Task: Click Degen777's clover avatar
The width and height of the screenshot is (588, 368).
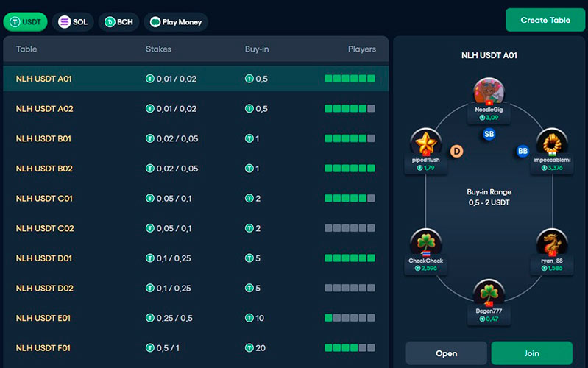Action: (x=489, y=293)
